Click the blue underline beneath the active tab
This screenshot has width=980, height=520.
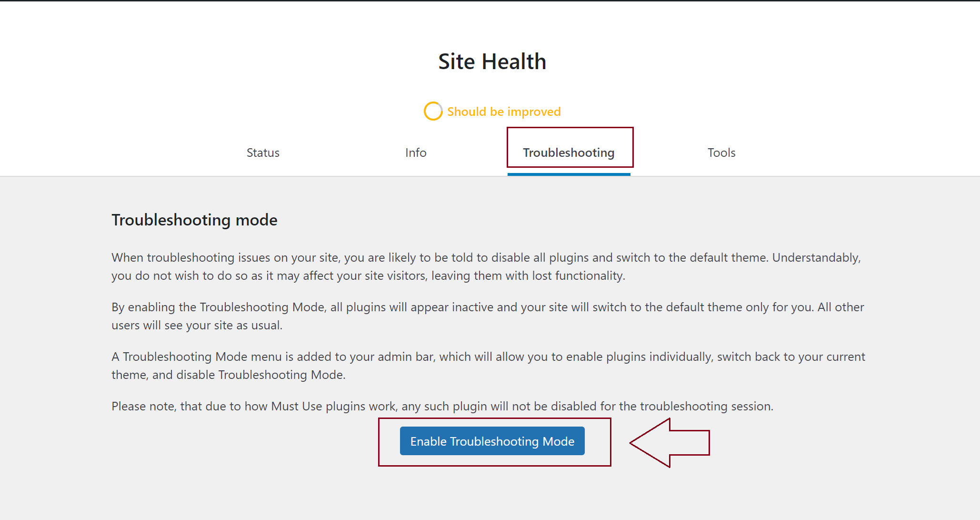point(569,174)
